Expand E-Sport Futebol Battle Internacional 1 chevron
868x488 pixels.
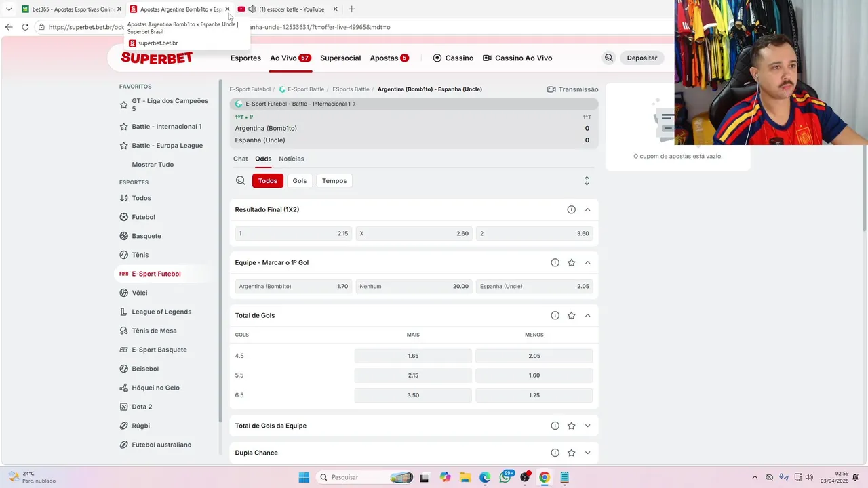(354, 104)
